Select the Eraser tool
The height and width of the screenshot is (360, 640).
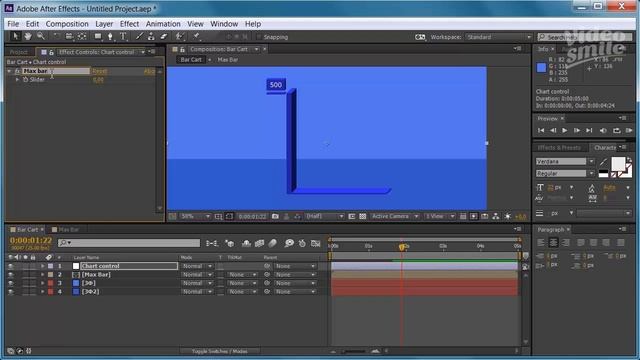164,36
